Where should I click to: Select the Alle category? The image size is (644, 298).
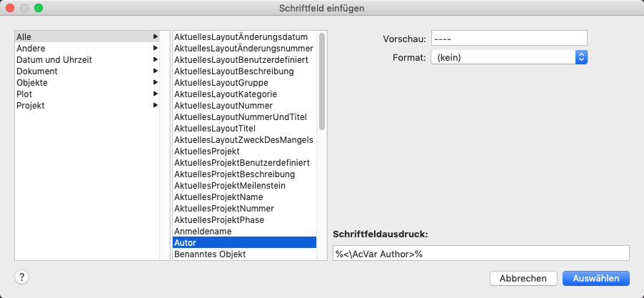24,36
